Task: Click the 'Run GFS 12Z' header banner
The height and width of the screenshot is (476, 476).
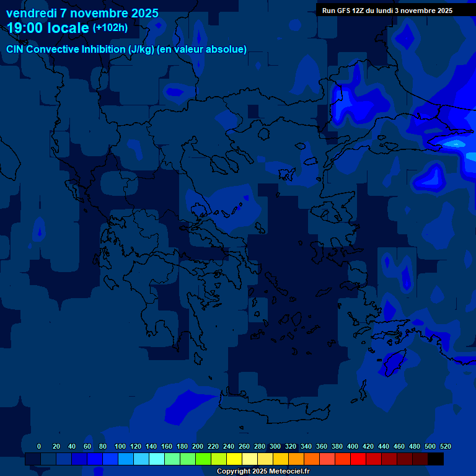Action: [x=387, y=11]
